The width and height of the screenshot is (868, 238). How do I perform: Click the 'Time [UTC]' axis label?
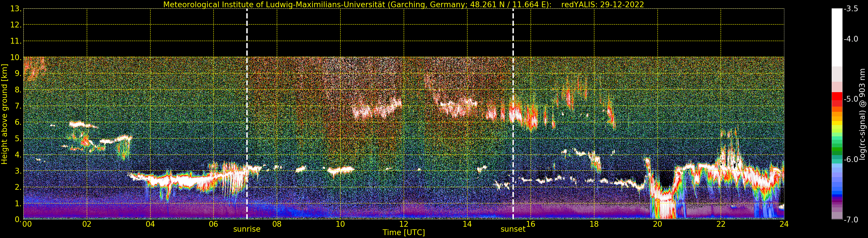tap(403, 233)
